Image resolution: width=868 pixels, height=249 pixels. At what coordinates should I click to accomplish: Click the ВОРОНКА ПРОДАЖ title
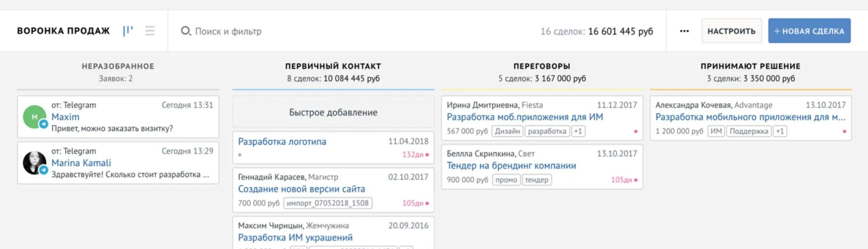63,31
